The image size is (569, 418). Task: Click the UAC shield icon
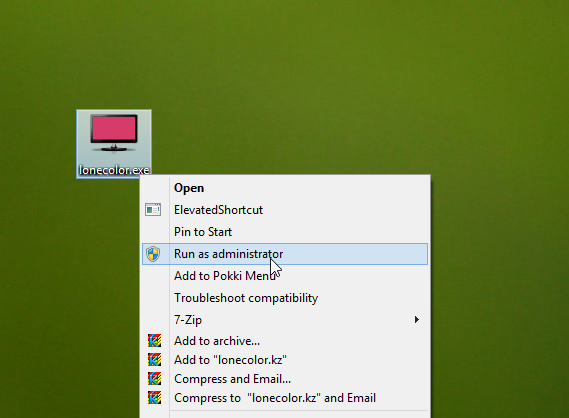pyautogui.click(x=153, y=254)
